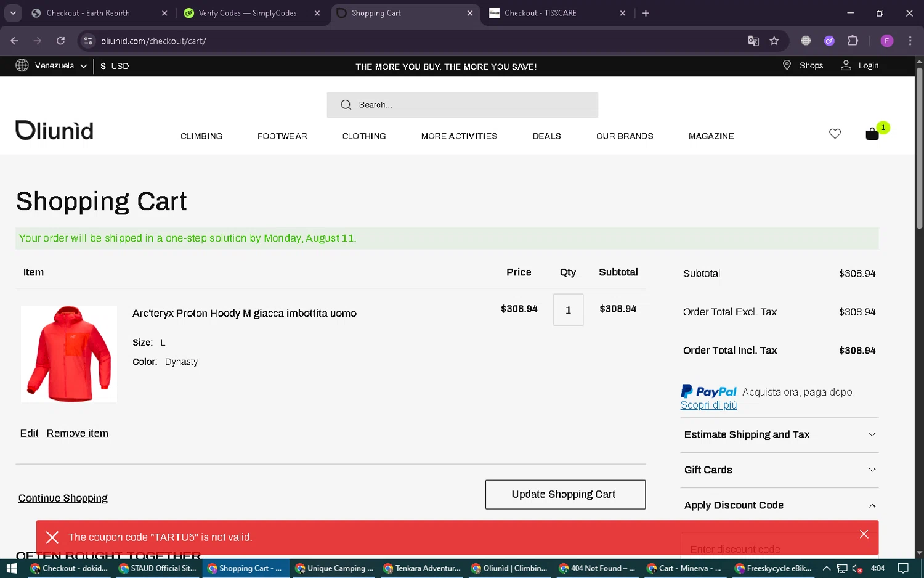Viewport: 924px width, 578px height.
Task: Change the USD currency selector
Action: pos(115,66)
